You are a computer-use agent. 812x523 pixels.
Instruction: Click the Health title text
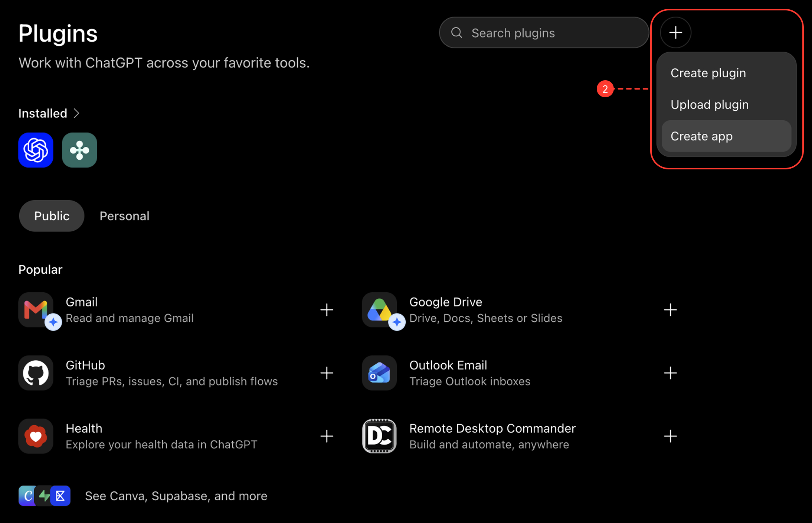coord(84,428)
